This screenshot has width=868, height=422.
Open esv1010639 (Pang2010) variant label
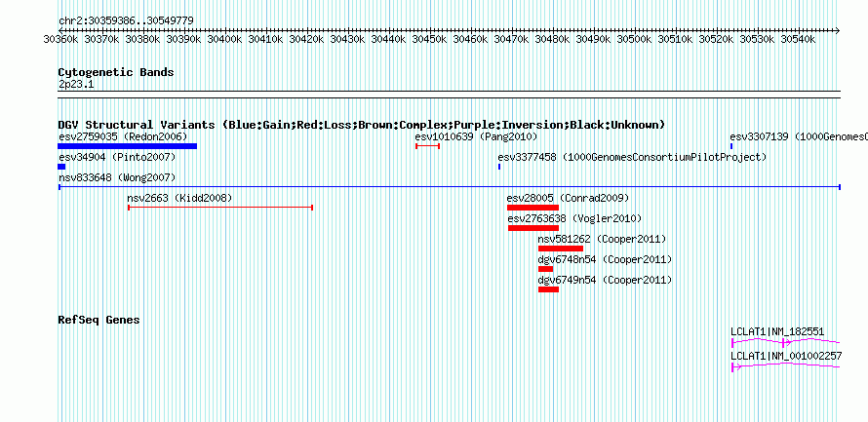(476, 136)
